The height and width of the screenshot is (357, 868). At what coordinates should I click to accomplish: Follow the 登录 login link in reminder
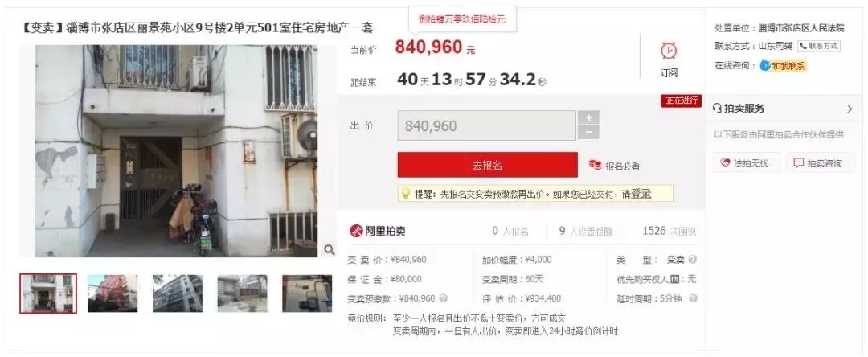(x=641, y=194)
